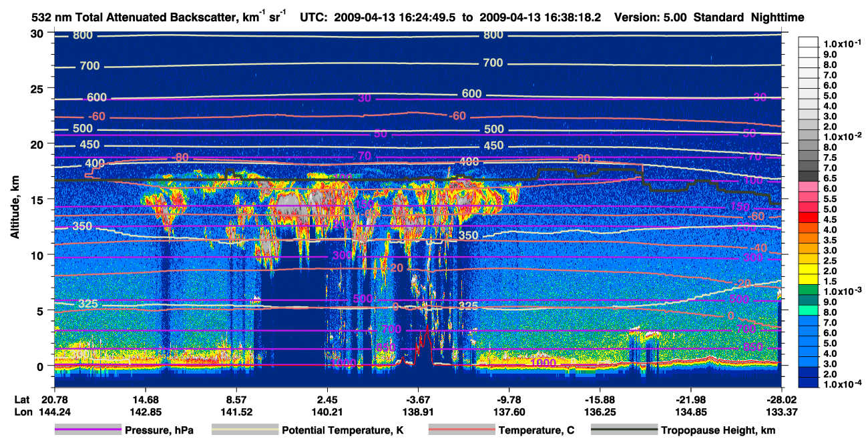Click the pink 5.5 colorbar swatch
The width and height of the screenshot is (868, 445).
coord(809,196)
